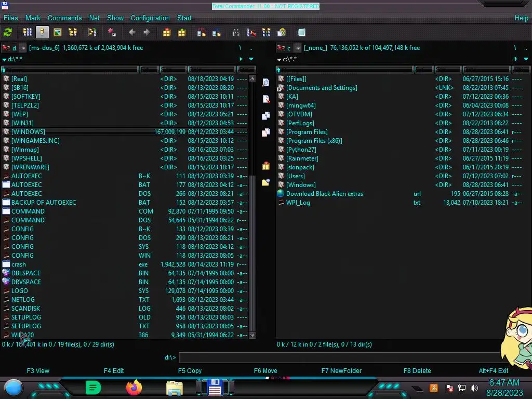Open Firefox from the taskbar
Viewport: 532px width, 399px height.
tap(134, 388)
